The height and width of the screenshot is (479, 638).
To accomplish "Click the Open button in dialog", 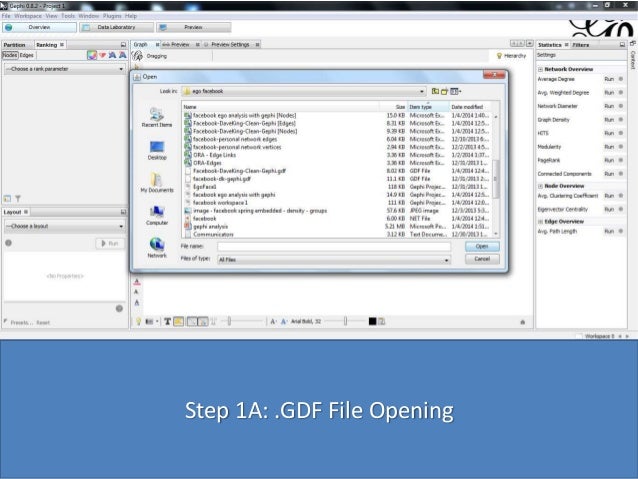I will 482,246.
